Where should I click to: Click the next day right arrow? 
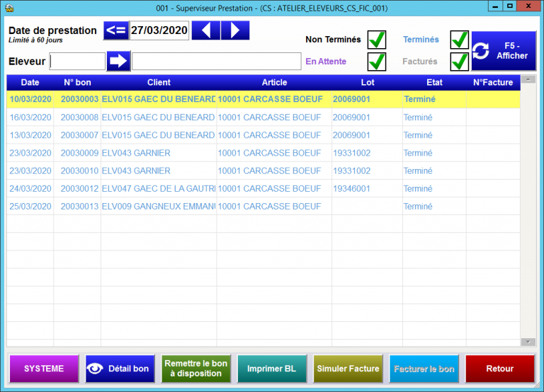pyautogui.click(x=235, y=31)
